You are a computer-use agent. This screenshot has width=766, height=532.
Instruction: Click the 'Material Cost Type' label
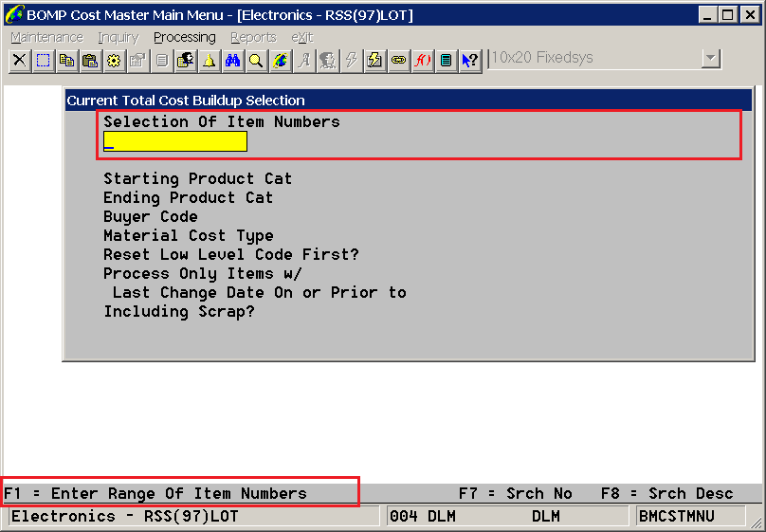pos(188,235)
